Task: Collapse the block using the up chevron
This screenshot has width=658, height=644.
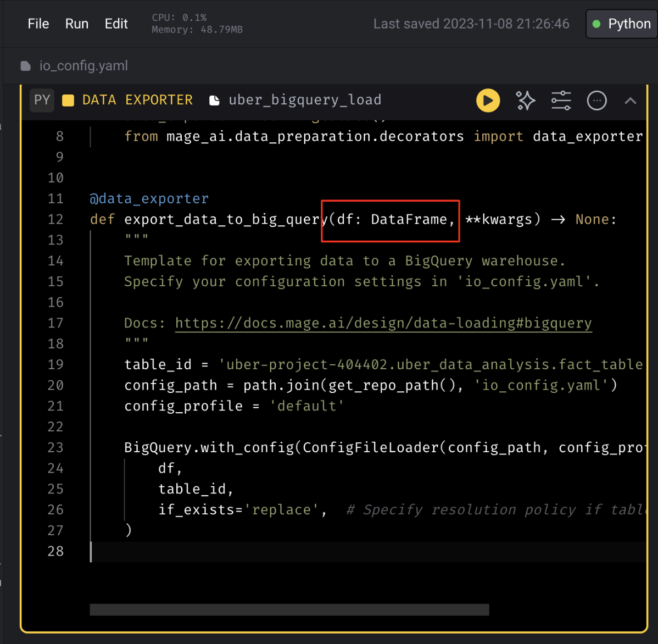Action: pos(631,101)
